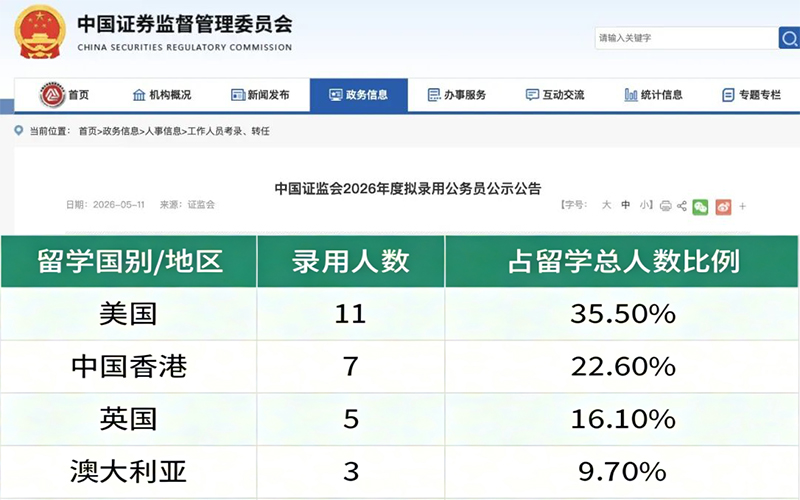Click the 16.10% cell
The width and height of the screenshot is (800, 500).
coord(622,419)
